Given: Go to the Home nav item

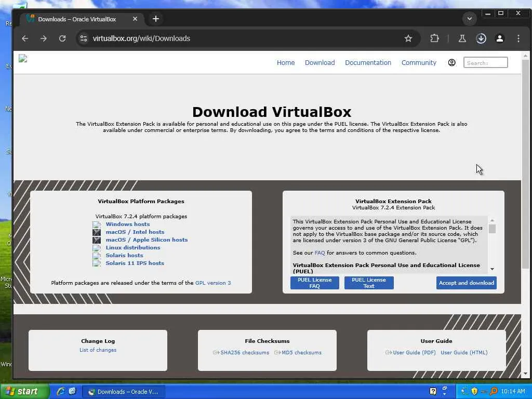Looking at the screenshot, I should tap(286, 63).
